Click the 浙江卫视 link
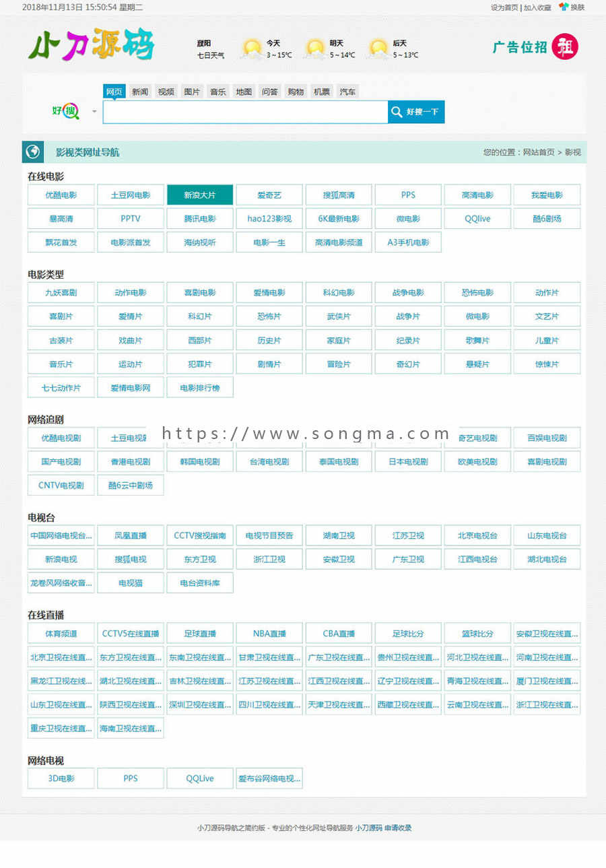Image resolution: width=606 pixels, height=868 pixels. coord(269,559)
